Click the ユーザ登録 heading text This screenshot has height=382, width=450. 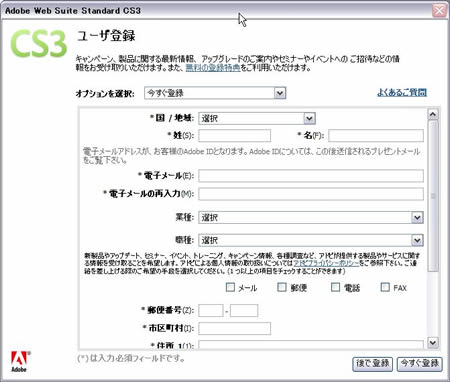[x=106, y=36]
